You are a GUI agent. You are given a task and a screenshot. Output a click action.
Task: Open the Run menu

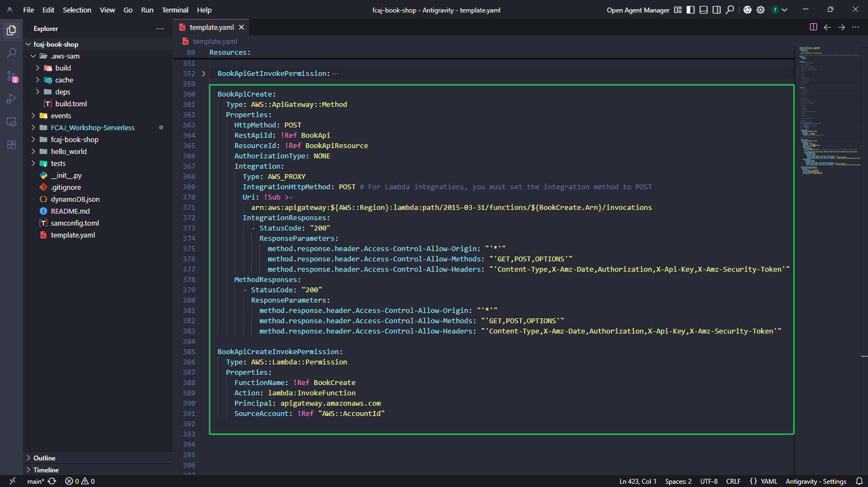coord(147,10)
